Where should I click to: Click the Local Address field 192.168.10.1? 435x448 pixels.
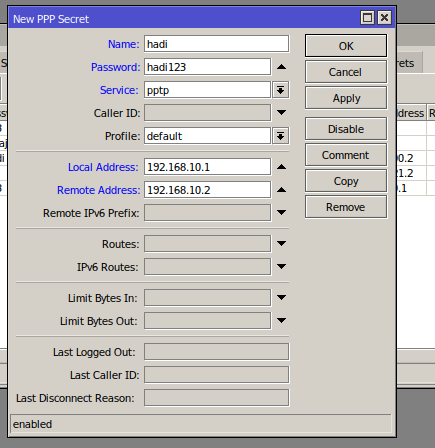(207, 167)
